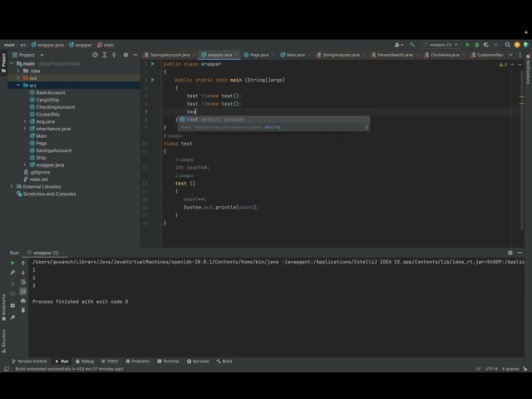Collapse the src folder
The height and width of the screenshot is (399, 532).
(x=18, y=85)
